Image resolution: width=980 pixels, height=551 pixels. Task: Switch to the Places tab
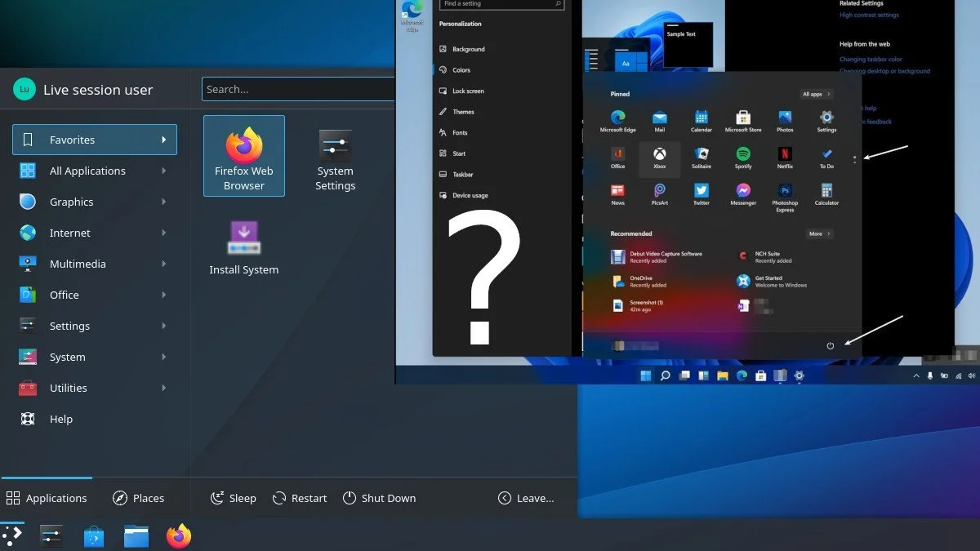point(140,497)
